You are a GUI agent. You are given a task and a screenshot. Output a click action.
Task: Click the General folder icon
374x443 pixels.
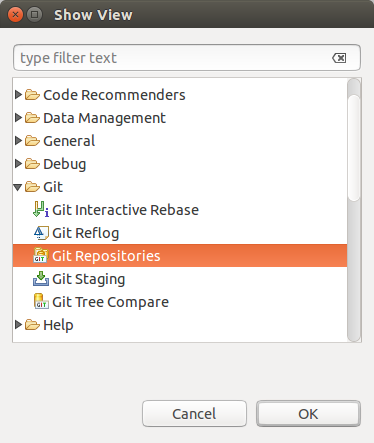click(32, 141)
